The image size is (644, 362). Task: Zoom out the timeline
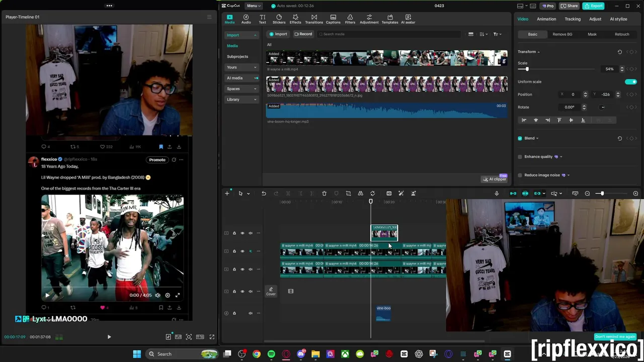click(x=587, y=194)
